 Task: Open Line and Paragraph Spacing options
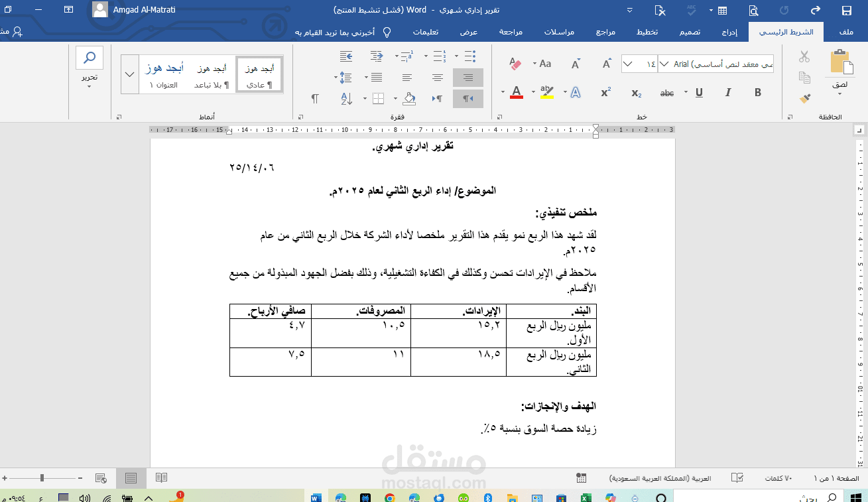click(345, 78)
